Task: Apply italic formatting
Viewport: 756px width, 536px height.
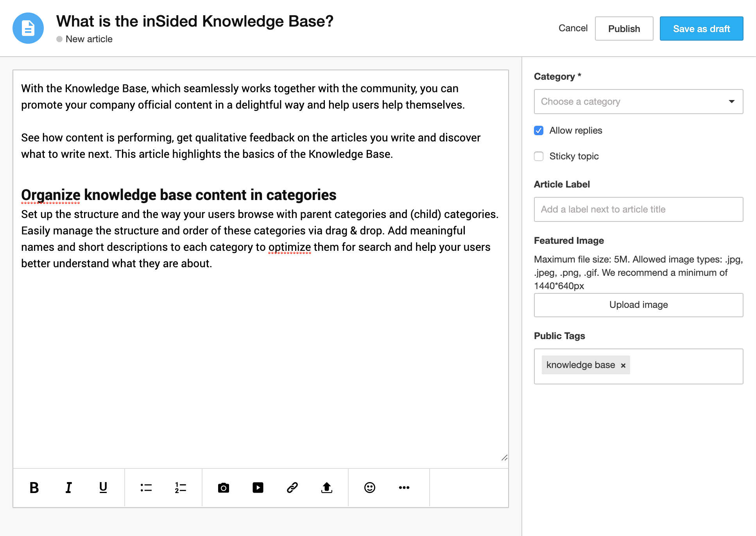Action: (68, 488)
